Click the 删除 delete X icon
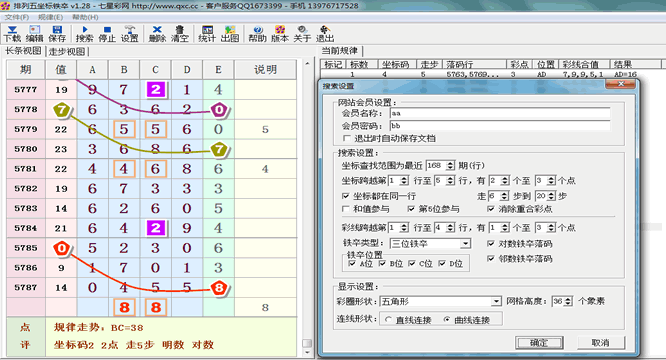This screenshot has width=666, height=360. pyautogui.click(x=157, y=34)
